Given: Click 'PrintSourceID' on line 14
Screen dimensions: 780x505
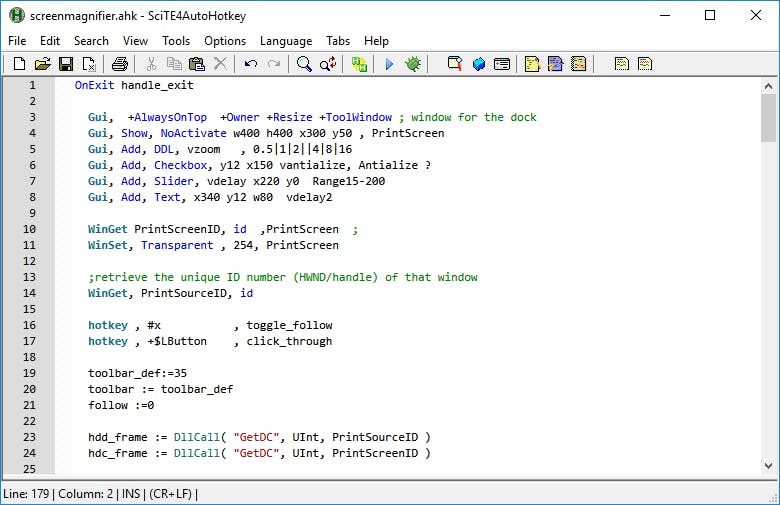Looking at the screenshot, I should coord(184,293).
